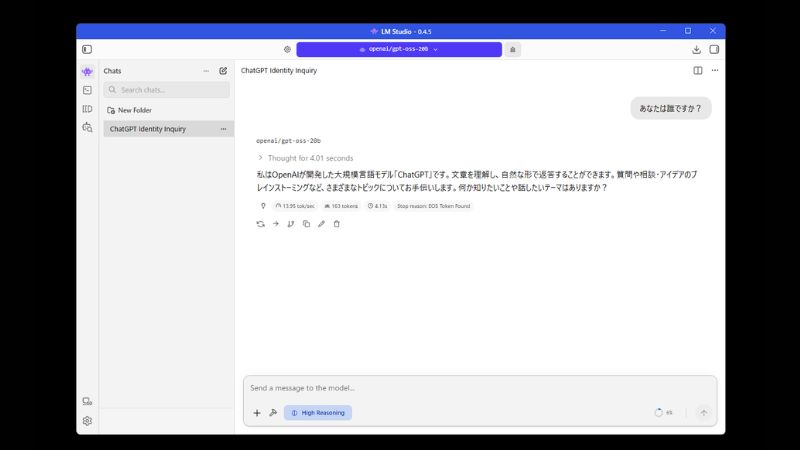Viewport: 800px width, 450px height.
Task: Focus the Search chats field
Action: coord(166,90)
